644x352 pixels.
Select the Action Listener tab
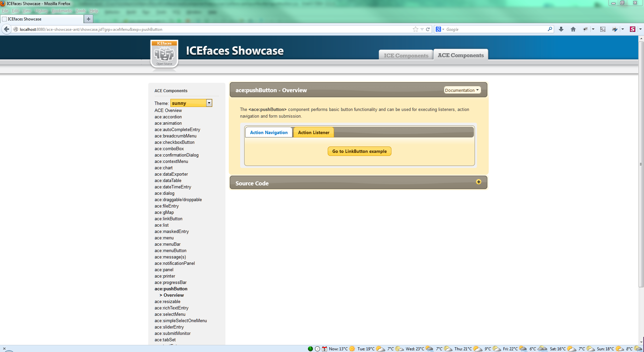click(x=314, y=132)
